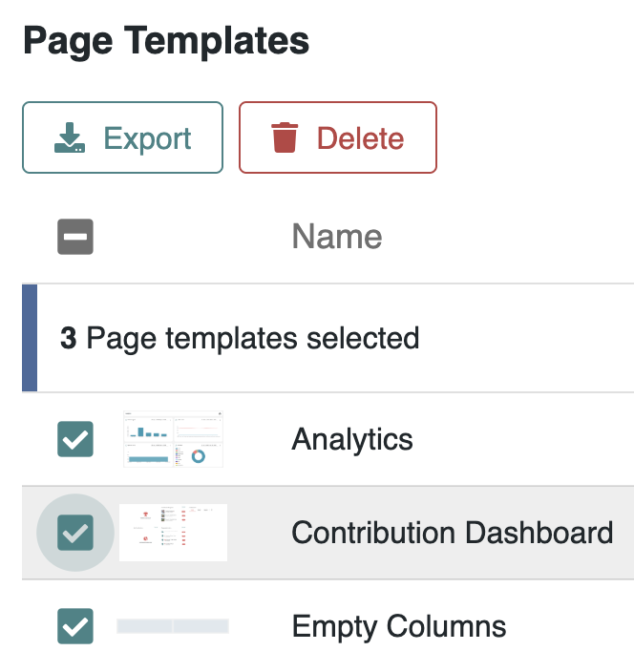Click the '3 Page templates selected' banner text
Screen dimensions: 634x672
(x=253, y=338)
